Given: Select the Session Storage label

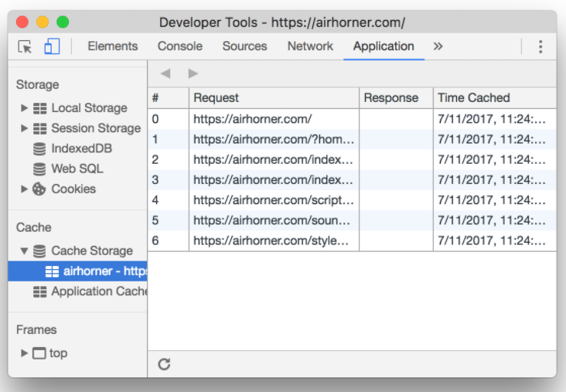Looking at the screenshot, I should pos(96,128).
